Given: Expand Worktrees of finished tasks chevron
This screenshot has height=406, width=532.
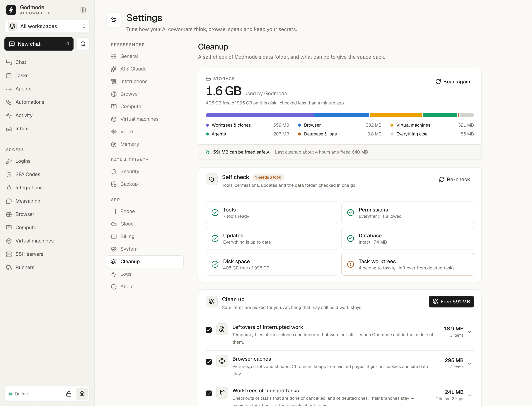Looking at the screenshot, I should 469,395.
